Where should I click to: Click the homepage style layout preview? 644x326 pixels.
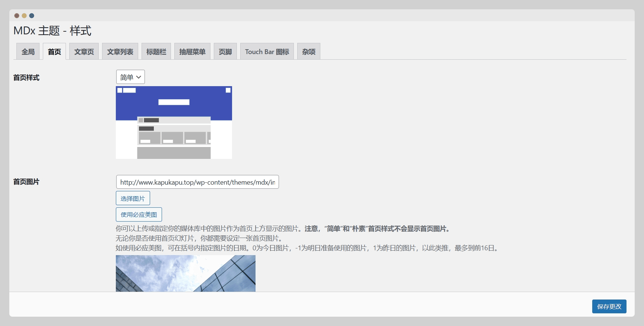point(174,122)
